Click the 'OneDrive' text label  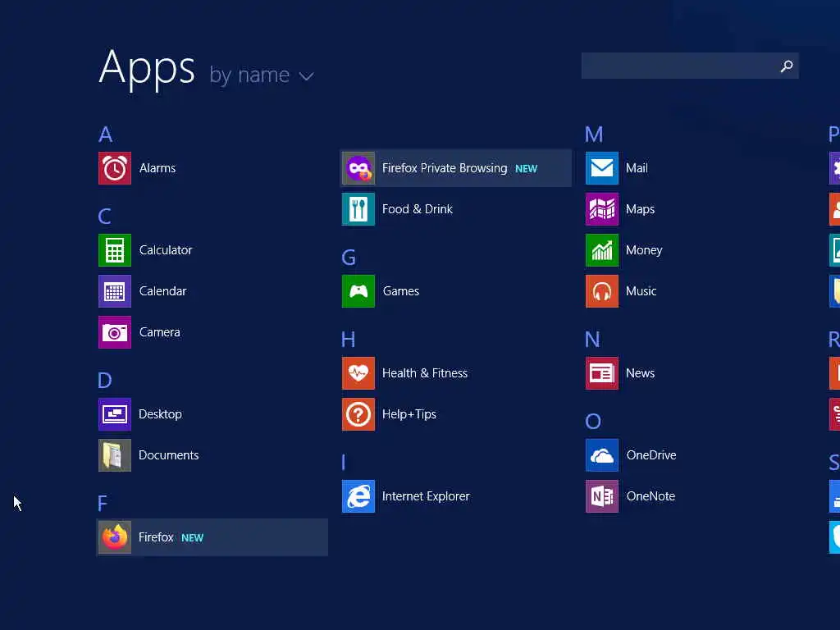coord(651,455)
